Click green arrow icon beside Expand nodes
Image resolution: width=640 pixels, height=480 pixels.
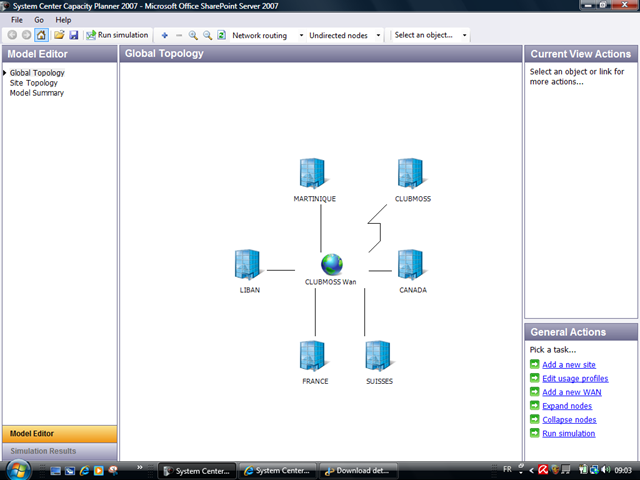[x=535, y=405]
